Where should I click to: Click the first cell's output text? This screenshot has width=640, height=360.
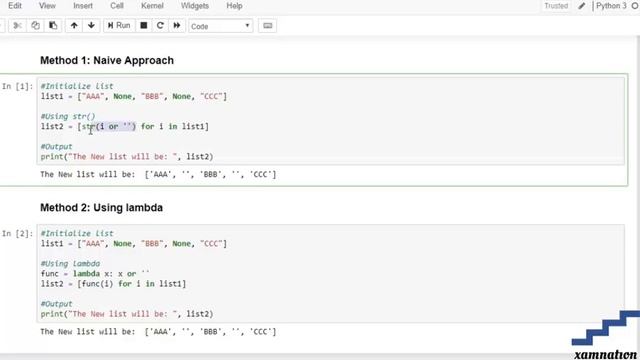point(158,174)
